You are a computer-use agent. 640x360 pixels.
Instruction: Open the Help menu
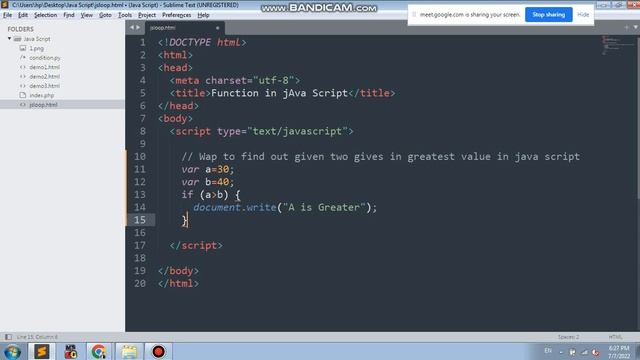pyautogui.click(x=203, y=15)
